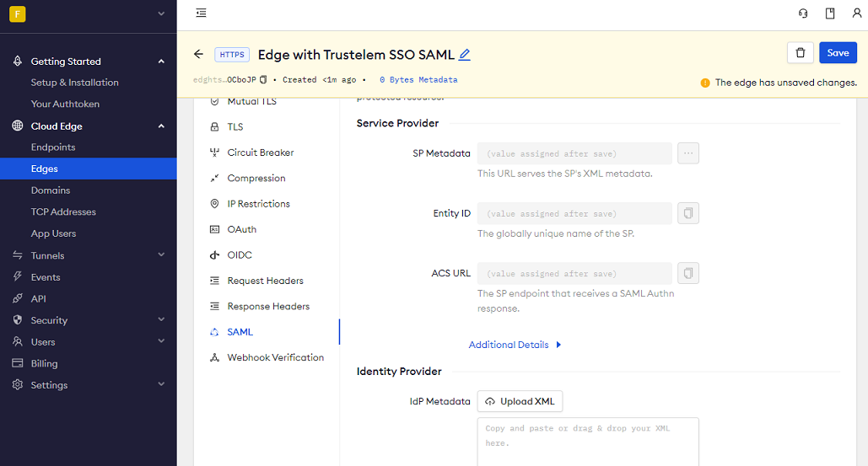This screenshot has width=868, height=466.
Task: Open the user profile icon
Action: point(856,13)
